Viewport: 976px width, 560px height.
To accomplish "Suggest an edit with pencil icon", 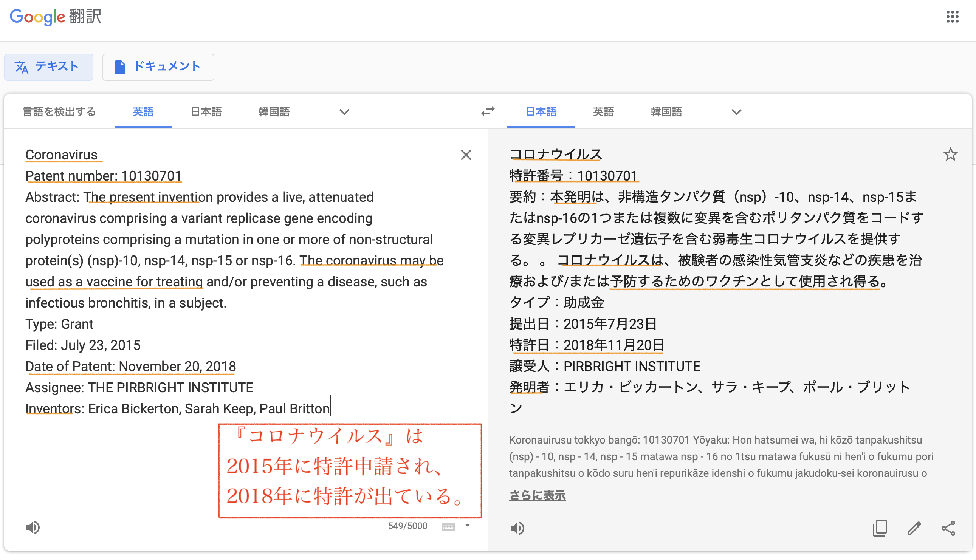I will point(914,528).
